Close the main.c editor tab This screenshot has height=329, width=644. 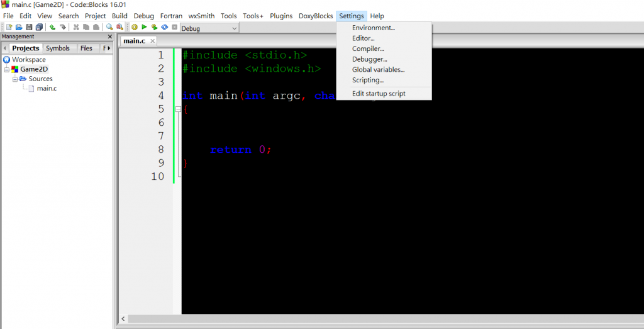[152, 41]
